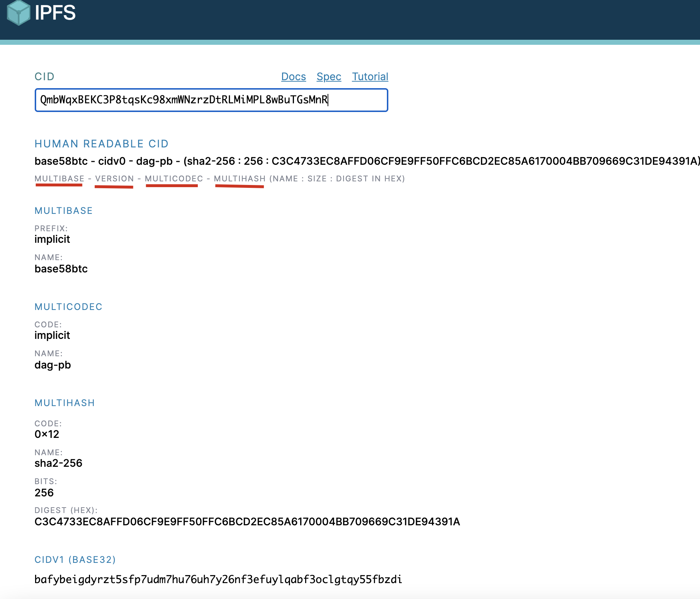This screenshot has height=599, width=700.
Task: Click the MULTIBASE section heading
Action: tap(64, 211)
